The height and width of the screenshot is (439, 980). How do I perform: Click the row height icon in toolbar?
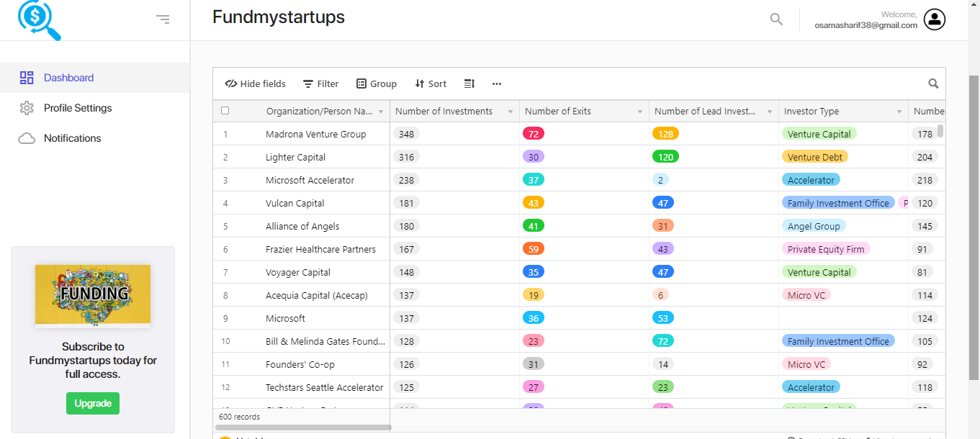(469, 83)
